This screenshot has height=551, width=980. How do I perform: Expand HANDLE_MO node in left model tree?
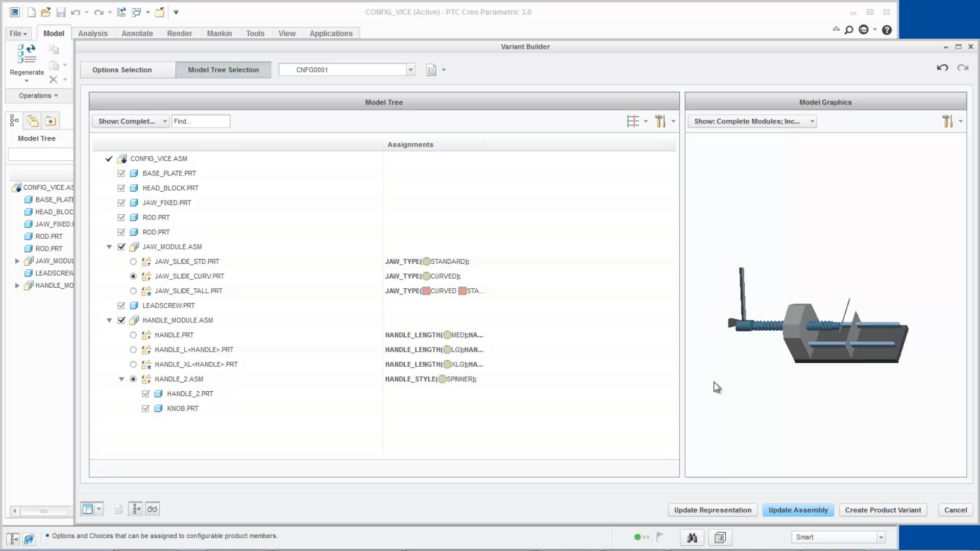tap(17, 286)
